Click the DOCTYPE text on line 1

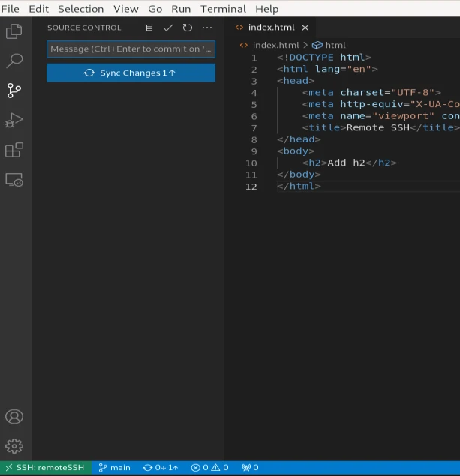coord(311,58)
